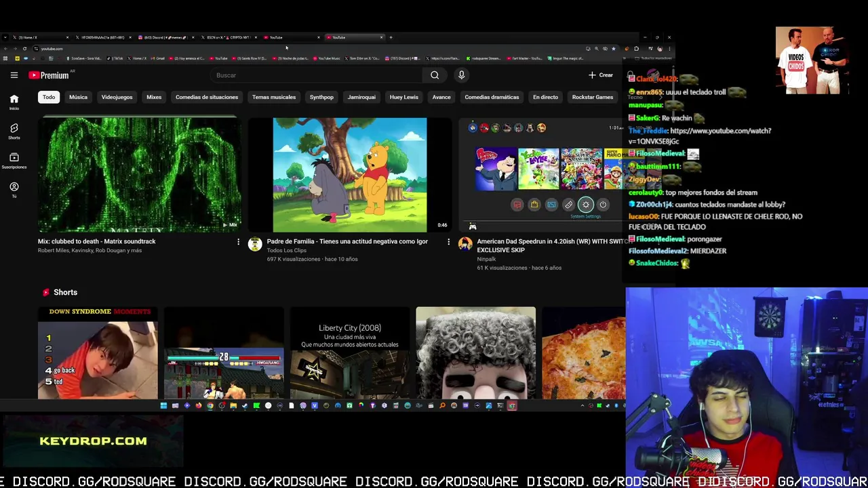Open Firefox from the taskbar
This screenshot has width=868, height=488.
pos(198,406)
